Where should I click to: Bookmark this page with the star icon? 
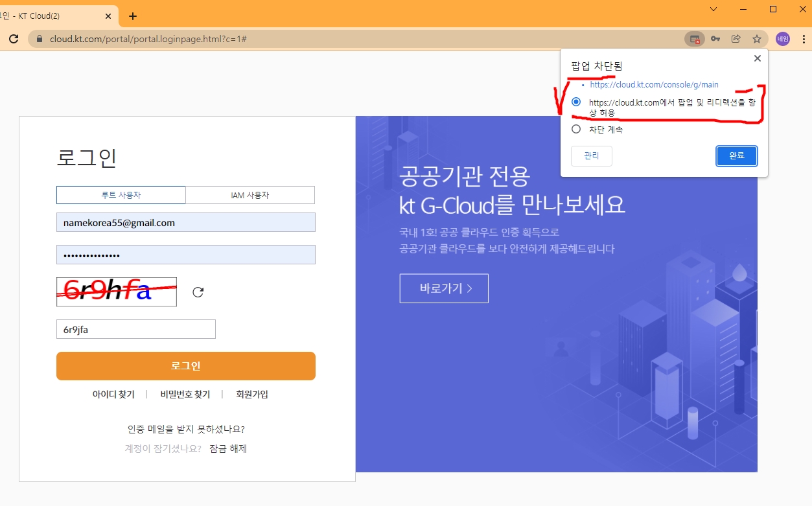coord(757,39)
